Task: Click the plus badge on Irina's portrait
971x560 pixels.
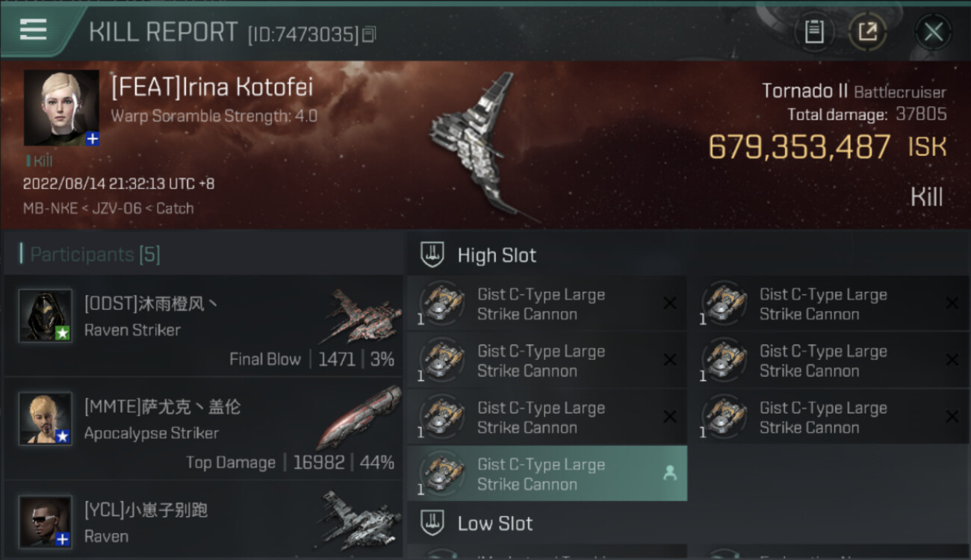Action: [x=92, y=138]
